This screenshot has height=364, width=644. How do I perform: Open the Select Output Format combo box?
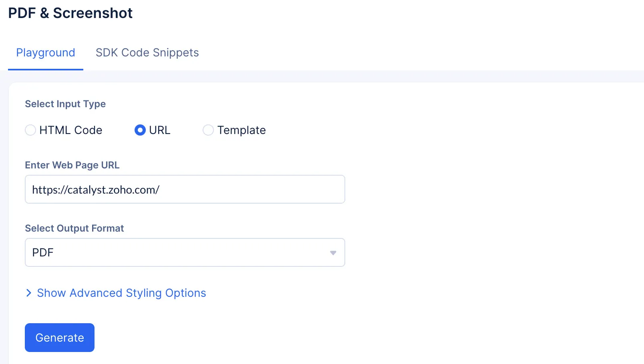(185, 252)
